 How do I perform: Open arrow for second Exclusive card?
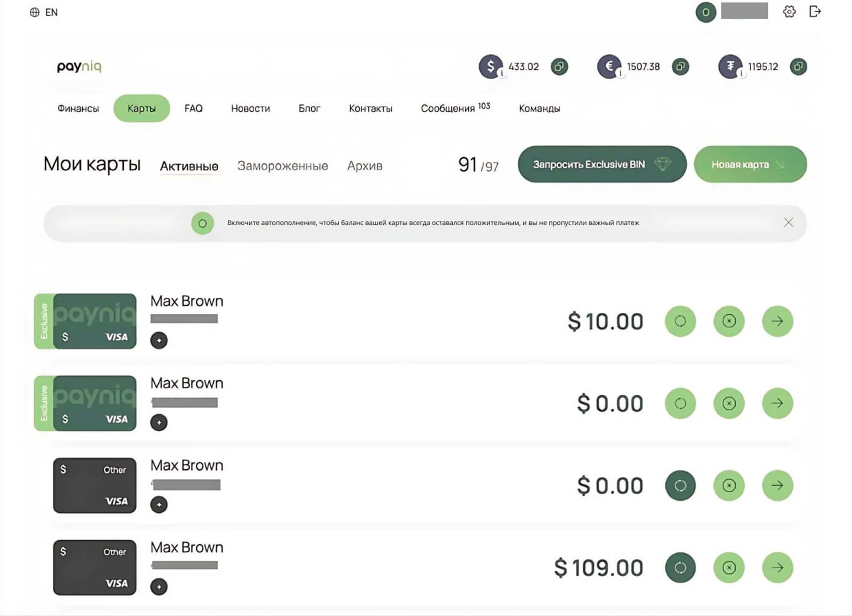(777, 403)
